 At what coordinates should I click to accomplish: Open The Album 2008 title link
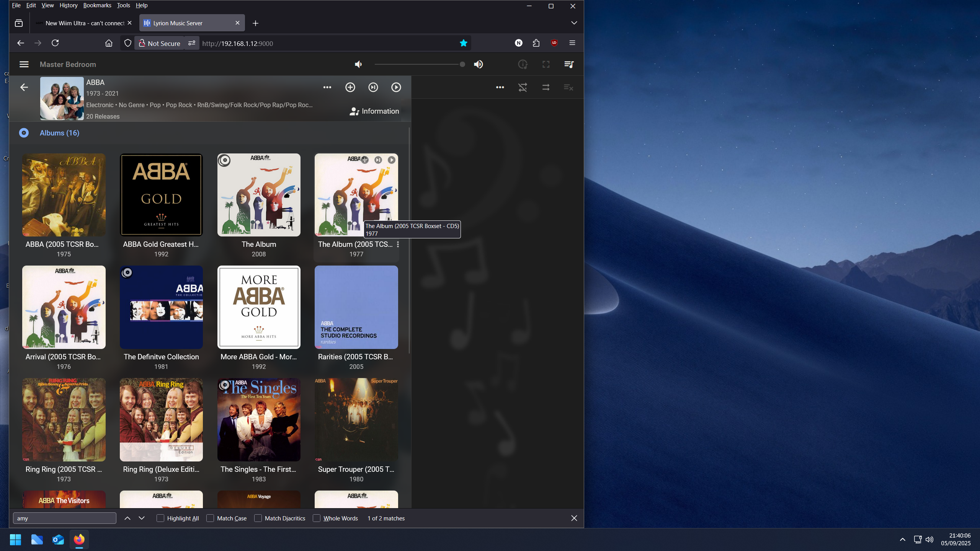point(259,244)
